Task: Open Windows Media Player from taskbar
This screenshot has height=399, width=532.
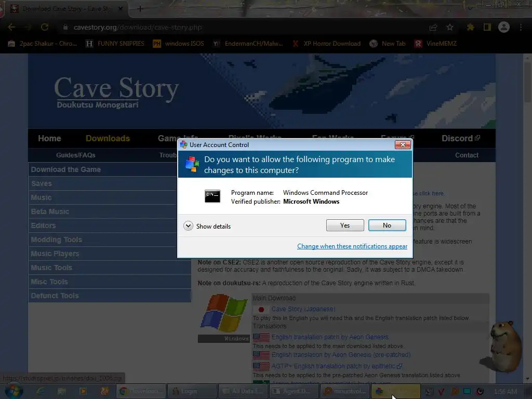Action: point(83,391)
